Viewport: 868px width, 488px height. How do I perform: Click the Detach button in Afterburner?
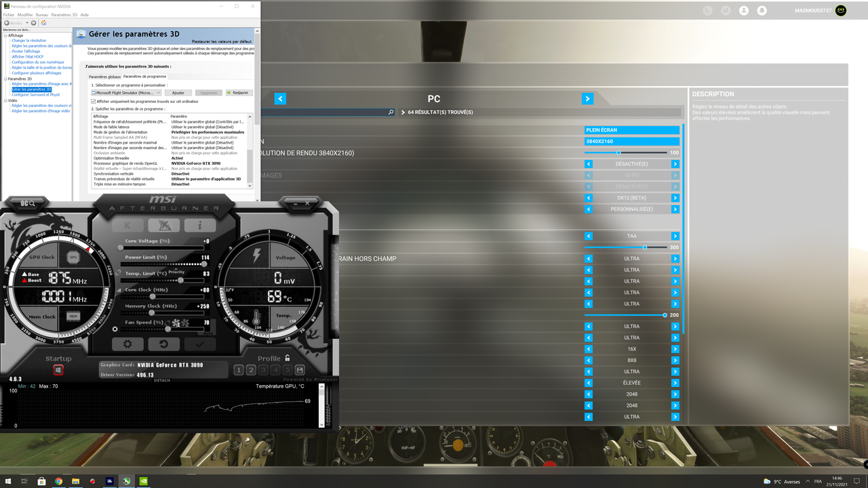point(162,380)
